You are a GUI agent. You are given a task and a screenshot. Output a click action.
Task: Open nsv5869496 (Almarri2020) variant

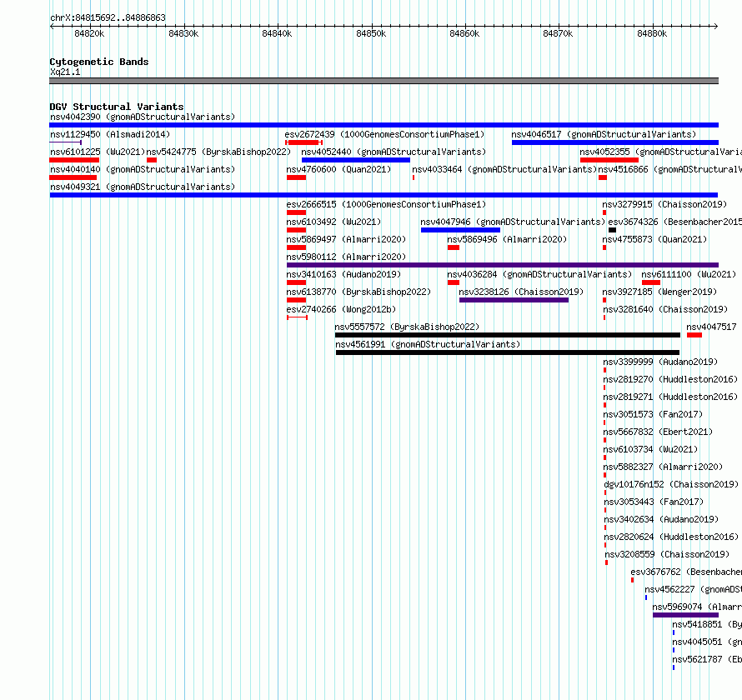pyautogui.click(x=507, y=239)
